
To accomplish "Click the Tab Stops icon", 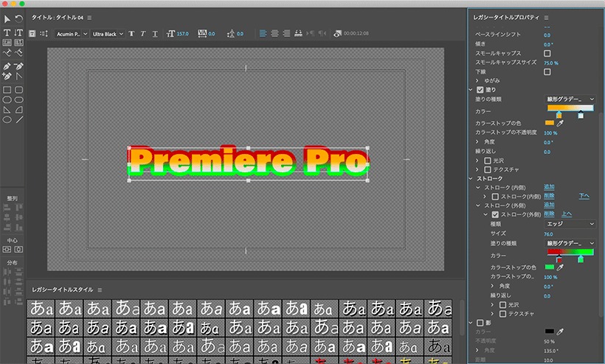I will (x=298, y=33).
